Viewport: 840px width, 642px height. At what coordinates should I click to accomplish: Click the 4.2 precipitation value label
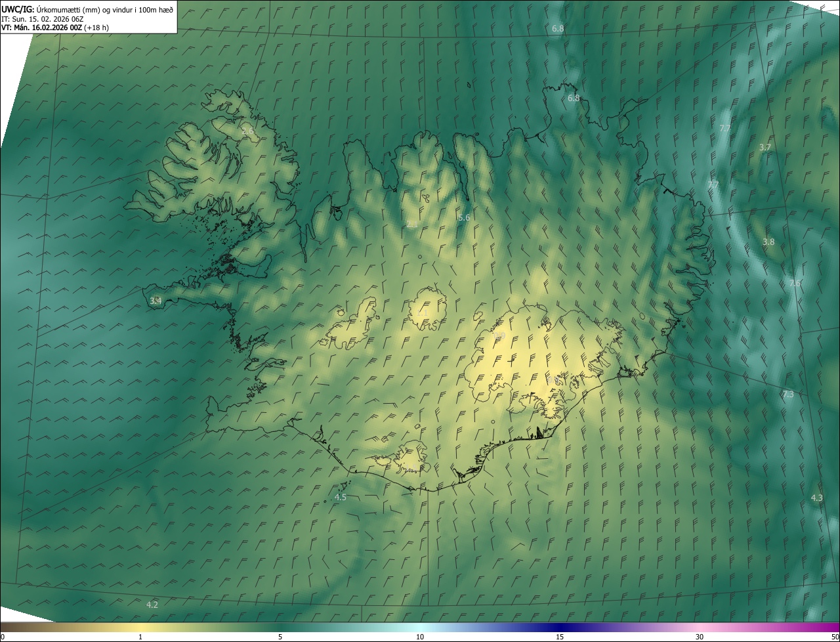pyautogui.click(x=152, y=605)
